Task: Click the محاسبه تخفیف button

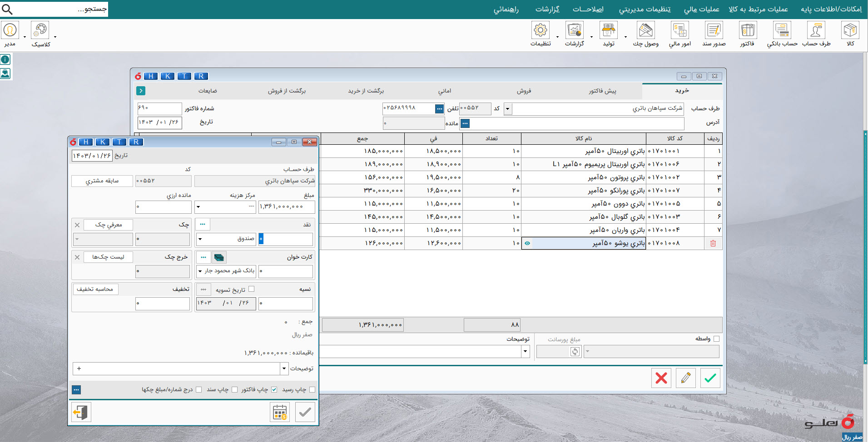Action: [x=95, y=289]
